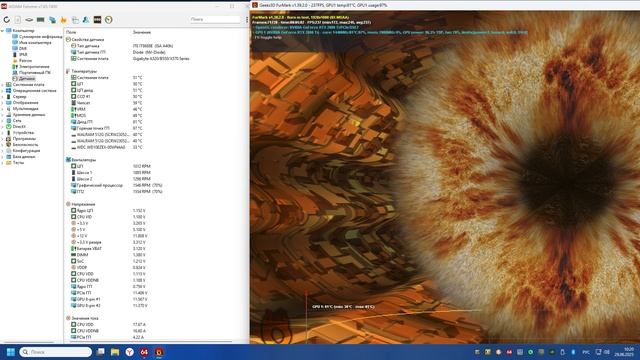Select the Шасси 1 fan row

coord(111,173)
